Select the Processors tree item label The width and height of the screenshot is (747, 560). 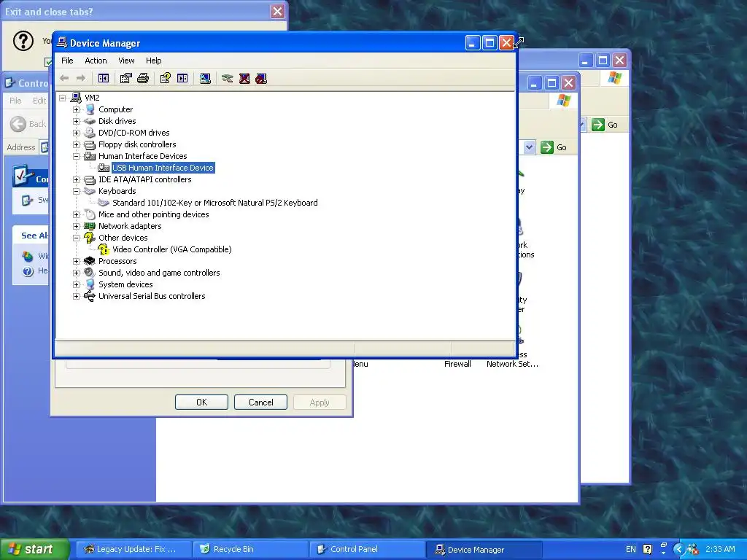click(x=117, y=261)
